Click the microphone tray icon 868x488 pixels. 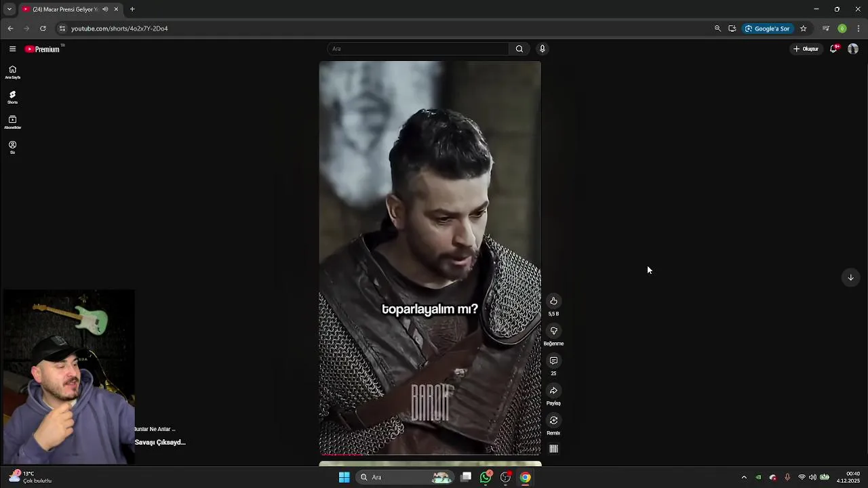coord(787,477)
